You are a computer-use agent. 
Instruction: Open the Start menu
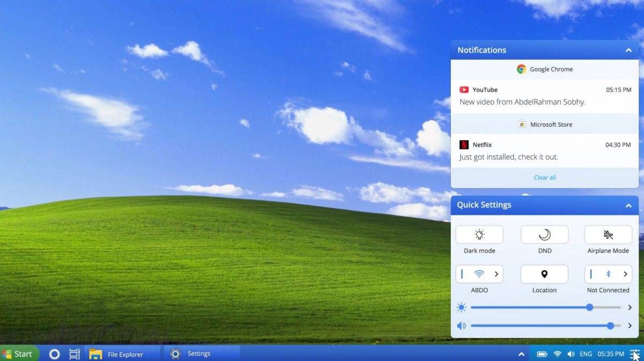click(19, 354)
